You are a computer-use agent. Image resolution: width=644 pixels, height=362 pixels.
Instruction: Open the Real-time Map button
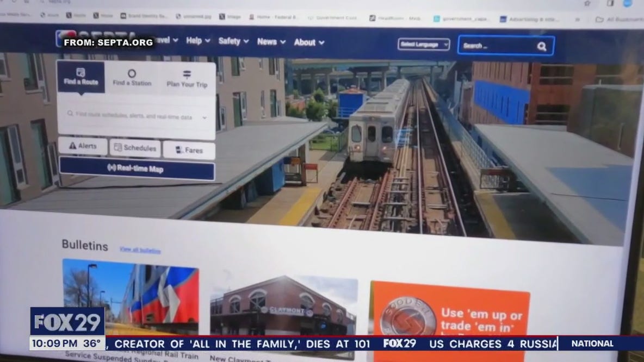[137, 168]
